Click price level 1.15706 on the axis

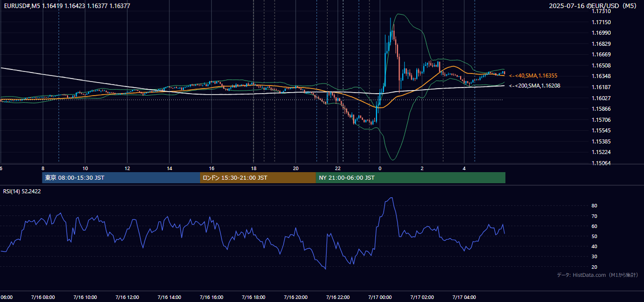click(x=602, y=120)
